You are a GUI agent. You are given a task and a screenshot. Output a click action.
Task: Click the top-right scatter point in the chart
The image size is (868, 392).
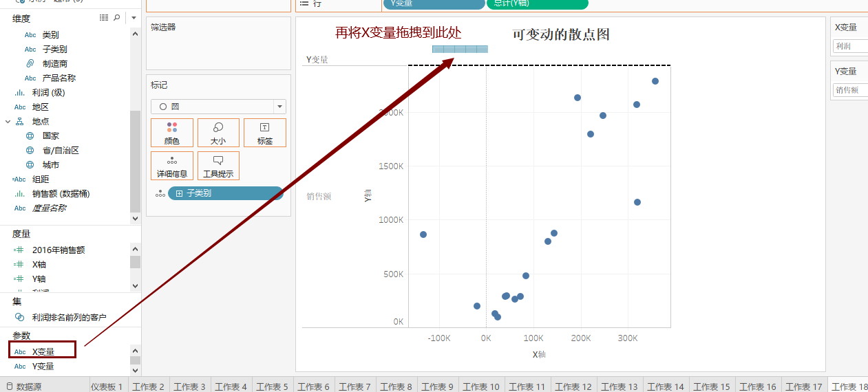pyautogui.click(x=655, y=81)
